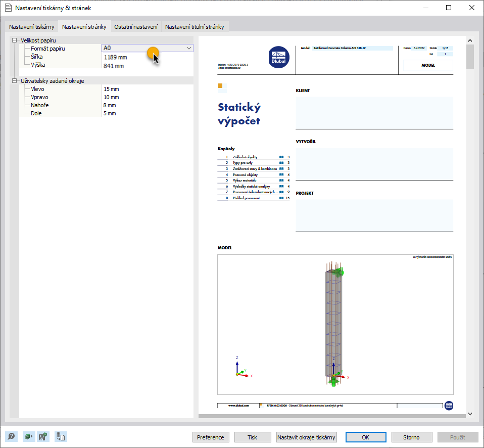This screenshot has height=448, width=484.
Task: Click Nastavit okraje tiskárny button
Action: coord(306,437)
